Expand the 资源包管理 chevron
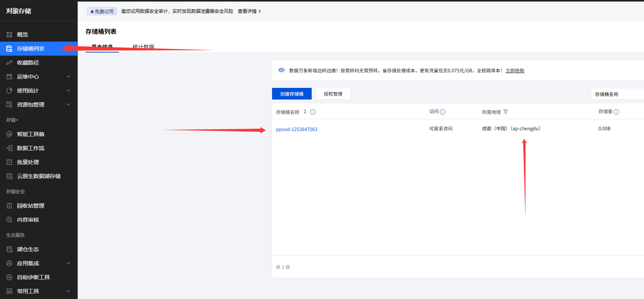The image size is (644, 299). coord(68,105)
